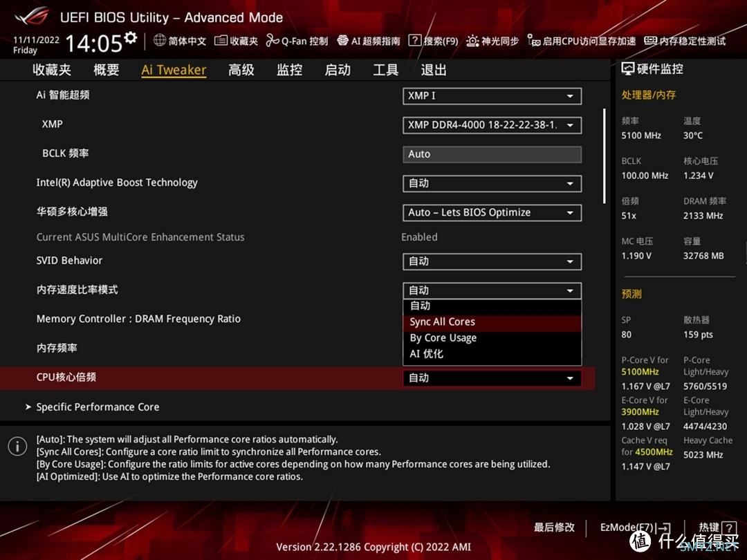The width and height of the screenshot is (747, 560).
Task: Click the BCLK 频率 Auto input field
Action: click(492, 154)
